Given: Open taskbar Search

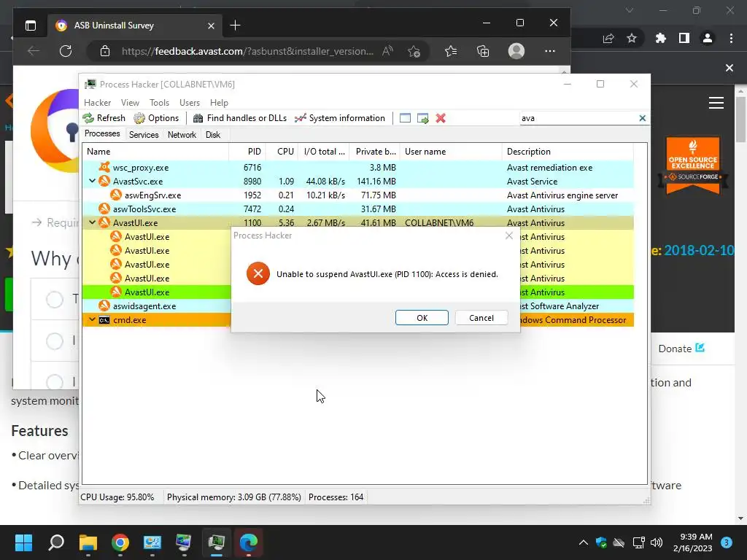Looking at the screenshot, I should coord(56,542).
